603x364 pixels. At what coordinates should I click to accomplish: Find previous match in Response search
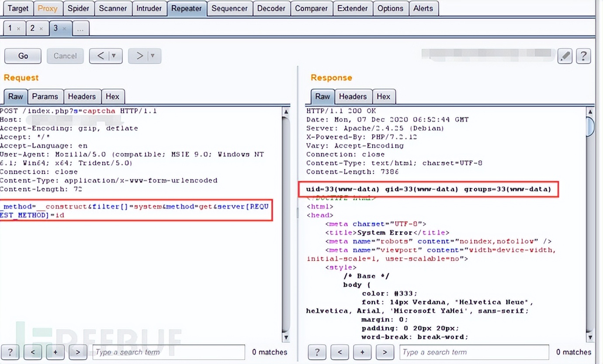(x=340, y=352)
